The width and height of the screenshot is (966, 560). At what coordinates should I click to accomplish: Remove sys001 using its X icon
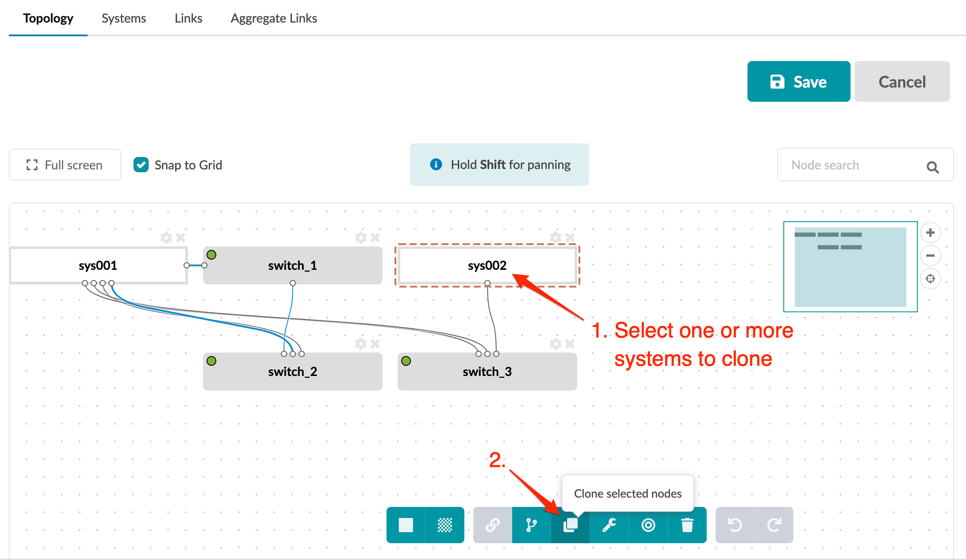180,238
